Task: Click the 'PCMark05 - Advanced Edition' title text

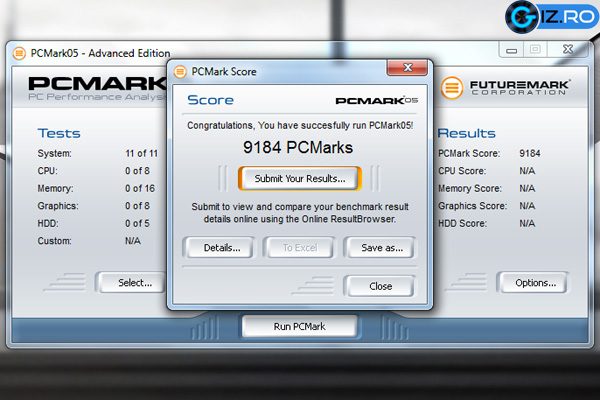Action: point(100,53)
